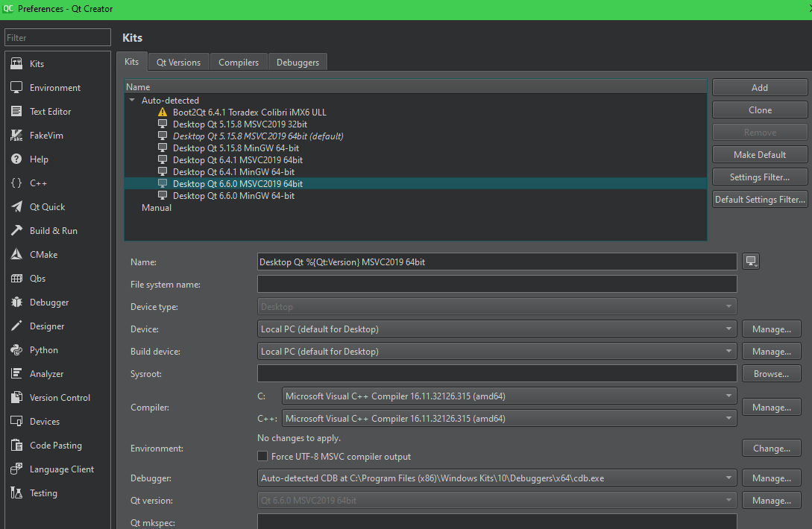
Task: Open Code Pasting settings
Action: pos(57,445)
